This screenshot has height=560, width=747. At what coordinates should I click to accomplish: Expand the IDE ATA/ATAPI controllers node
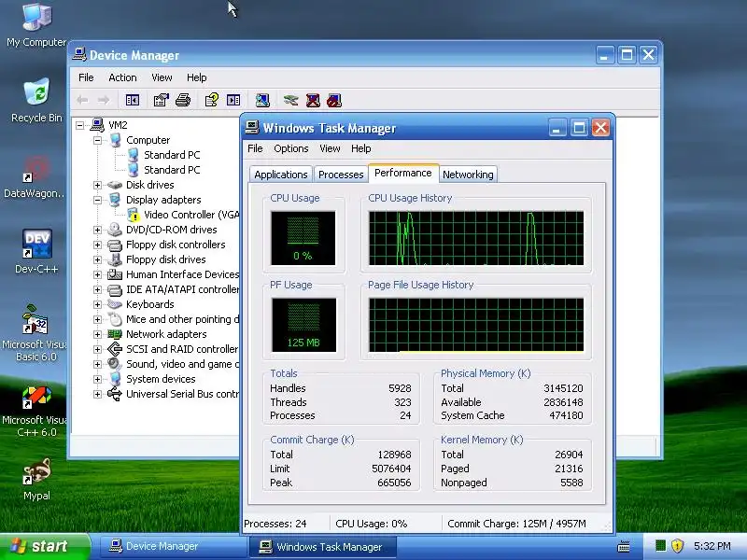(x=97, y=289)
